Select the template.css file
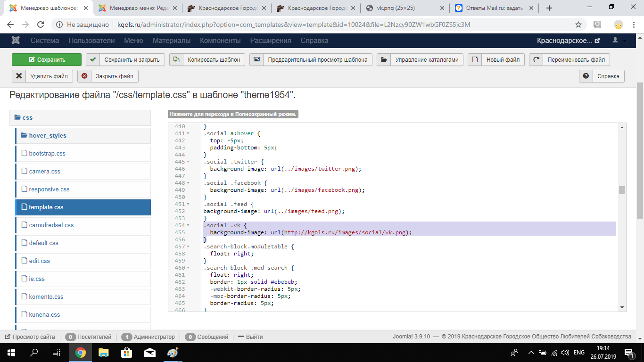The image size is (644, 362). coord(83,207)
